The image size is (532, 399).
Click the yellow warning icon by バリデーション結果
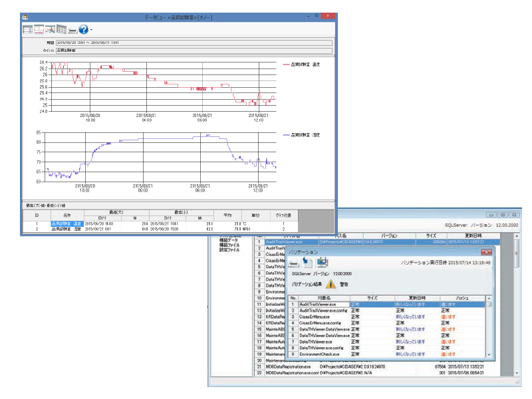(331, 284)
